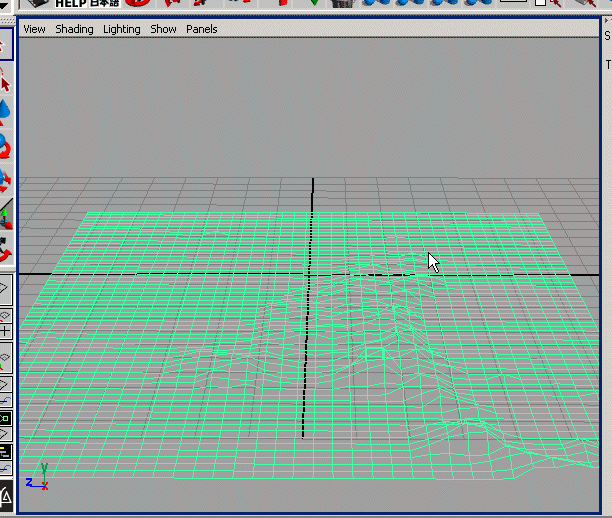Activate the manipulator tool with green arrow
The width and height of the screenshot is (612, 518).
(5, 214)
